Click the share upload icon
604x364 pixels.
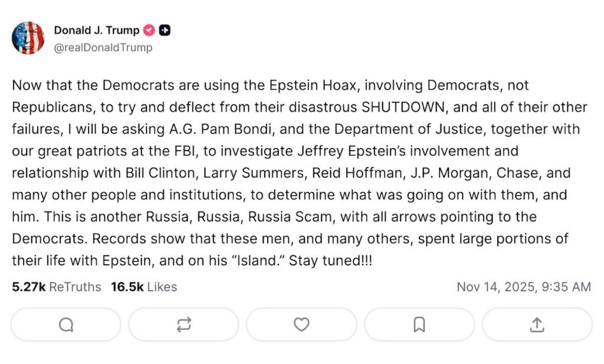pos(537,324)
